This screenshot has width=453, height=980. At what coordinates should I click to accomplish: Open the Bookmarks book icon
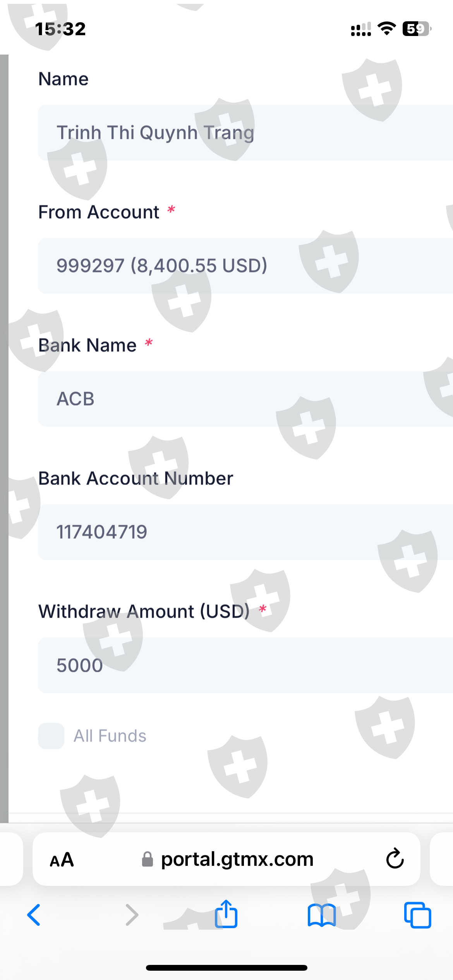point(321,915)
